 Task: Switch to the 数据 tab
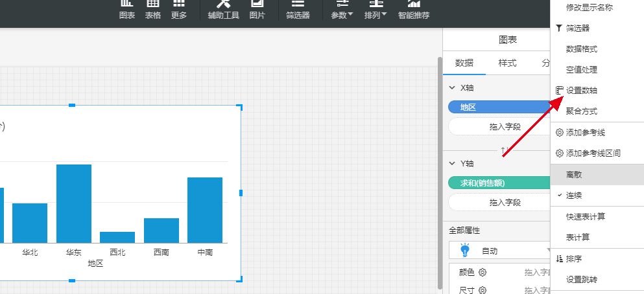click(x=464, y=63)
